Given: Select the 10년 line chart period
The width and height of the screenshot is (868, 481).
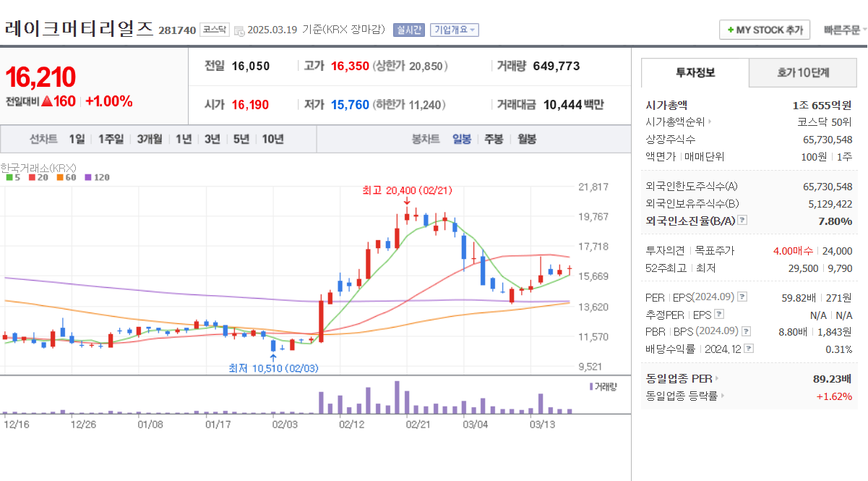Looking at the screenshot, I should click(x=272, y=139).
